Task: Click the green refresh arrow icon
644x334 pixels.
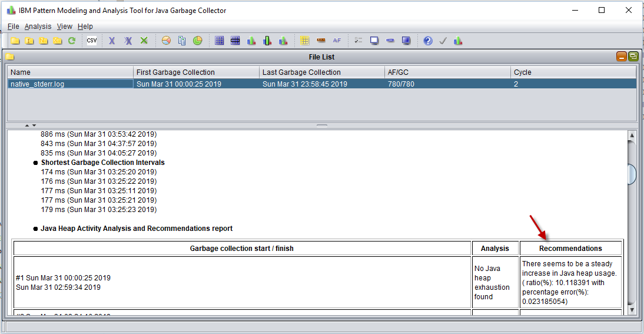Action: pyautogui.click(x=72, y=41)
